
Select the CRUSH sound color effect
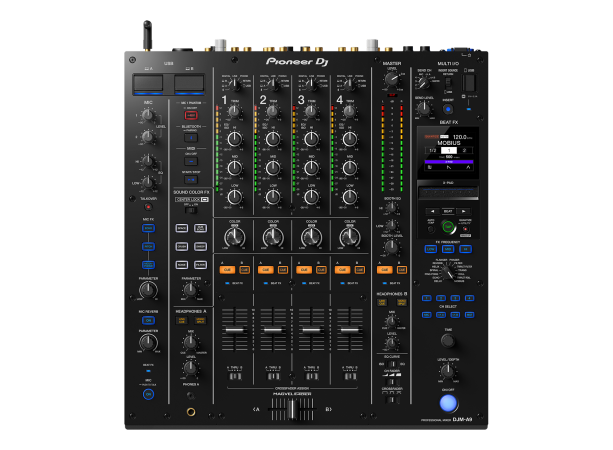click(182, 246)
